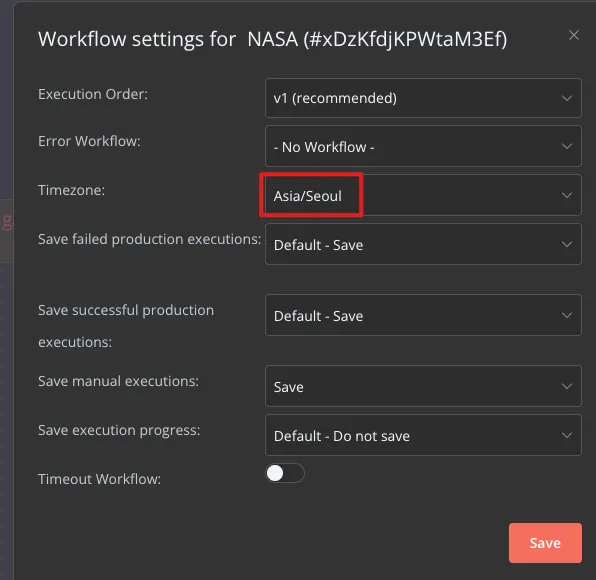
Task: Click the Workflow settings for NASA title
Action: tap(273, 40)
